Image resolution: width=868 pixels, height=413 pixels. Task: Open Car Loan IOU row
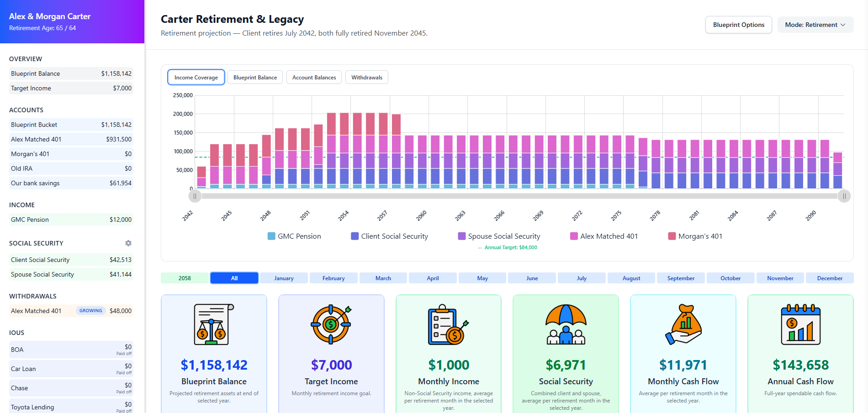pos(71,369)
